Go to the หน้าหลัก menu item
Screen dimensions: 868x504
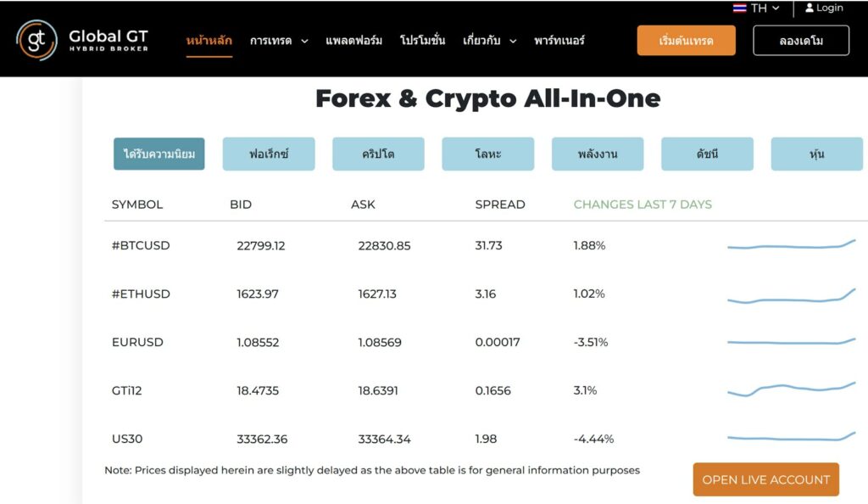point(209,41)
